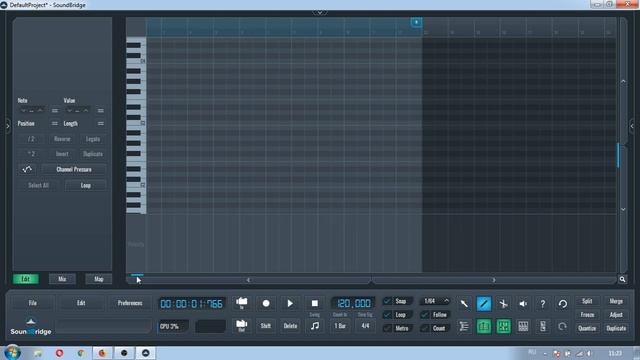The height and width of the screenshot is (360, 640).
Task: Click the blue vertical scrollbar thumb
Action: [x=618, y=155]
